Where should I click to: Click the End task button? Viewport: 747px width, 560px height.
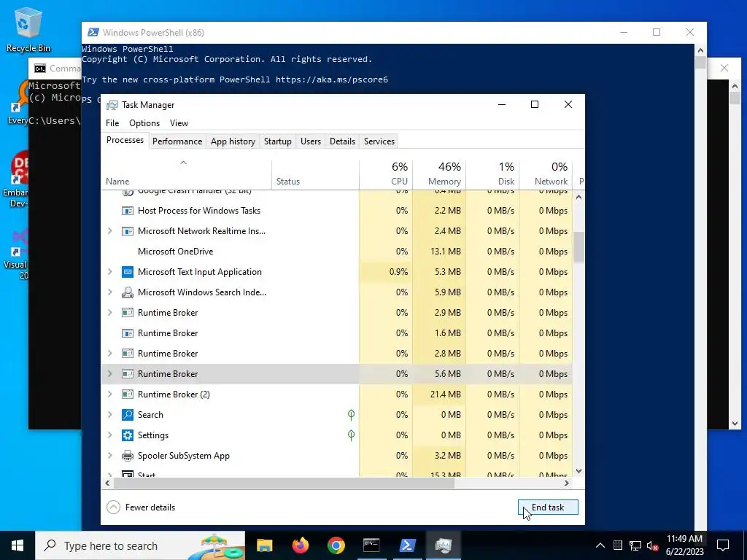point(548,507)
